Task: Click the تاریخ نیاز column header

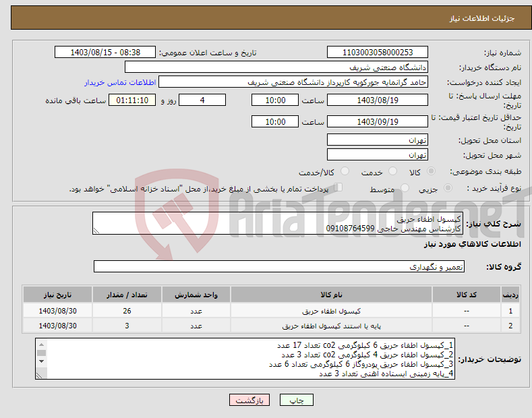Action: coord(57,295)
